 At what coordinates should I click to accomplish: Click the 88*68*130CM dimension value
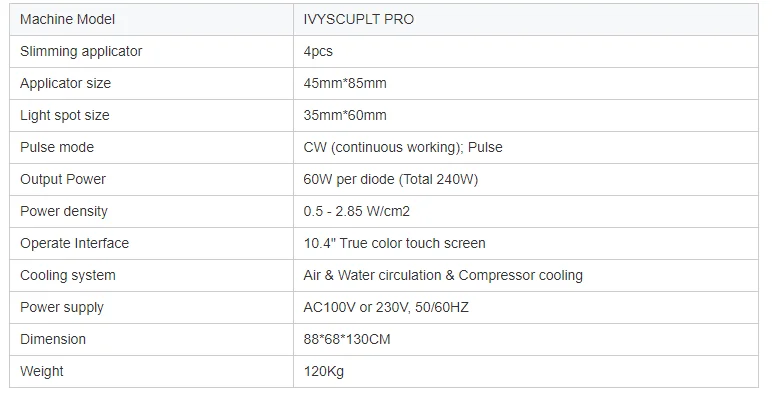tap(347, 339)
